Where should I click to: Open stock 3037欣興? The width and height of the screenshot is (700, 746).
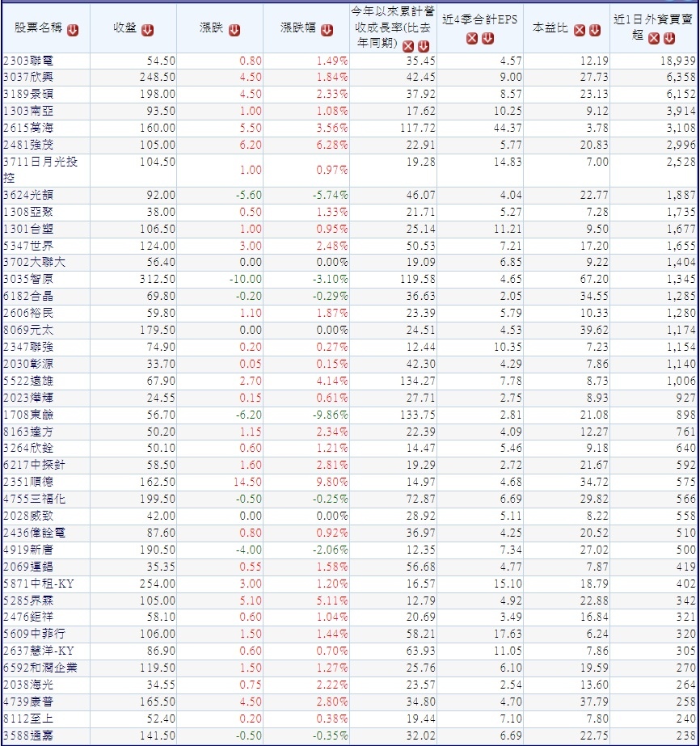pyautogui.click(x=28, y=77)
